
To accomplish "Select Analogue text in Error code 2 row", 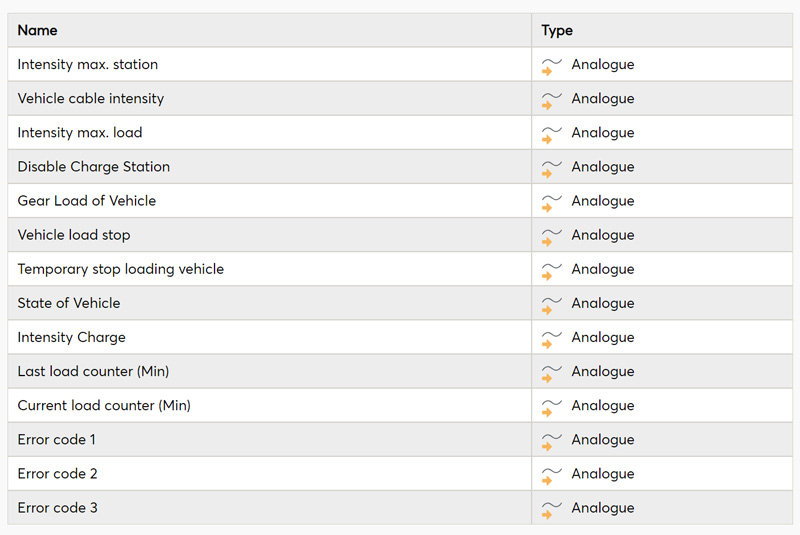I will [x=603, y=474].
